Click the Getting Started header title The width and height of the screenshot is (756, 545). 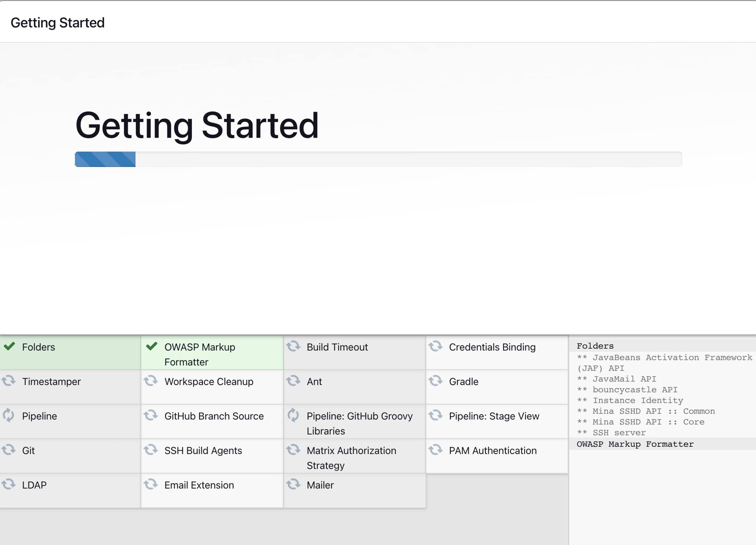coord(57,23)
